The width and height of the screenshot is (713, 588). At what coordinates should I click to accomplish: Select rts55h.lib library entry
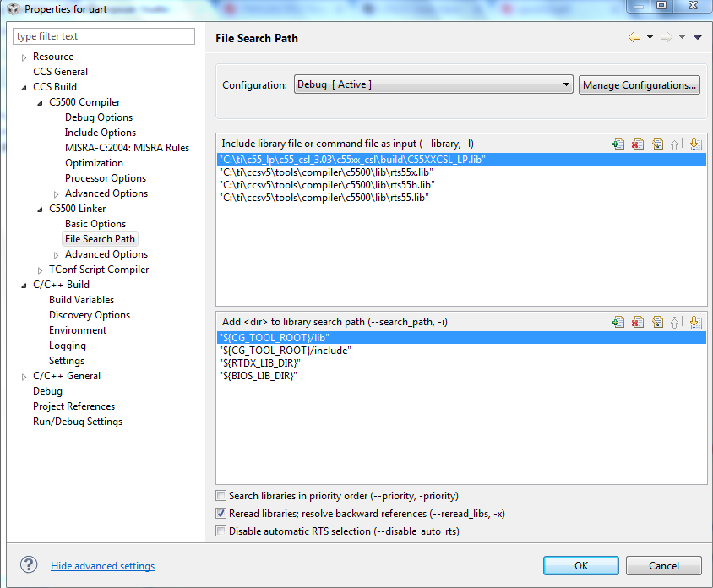461,185
